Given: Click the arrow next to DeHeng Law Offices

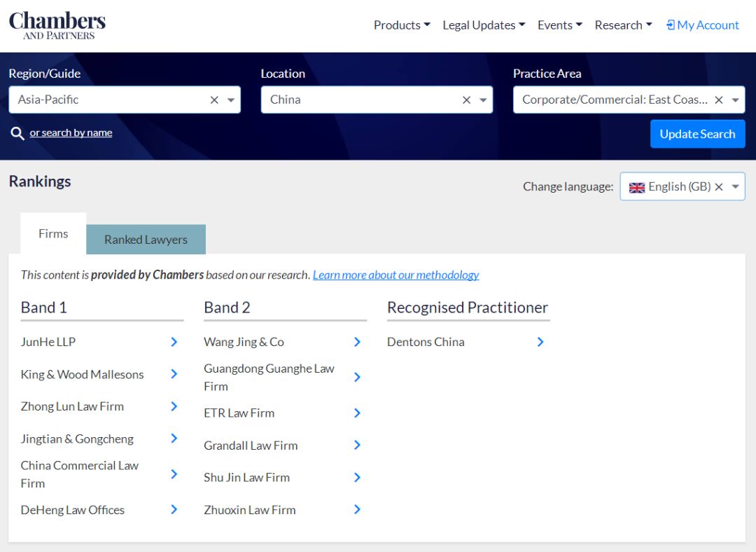Looking at the screenshot, I should click(174, 509).
